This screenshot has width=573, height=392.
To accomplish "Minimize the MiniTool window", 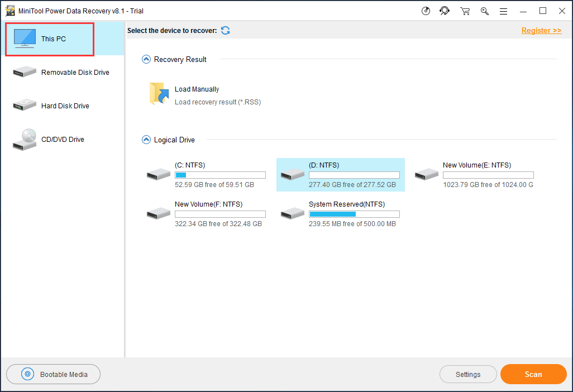I will pos(523,11).
